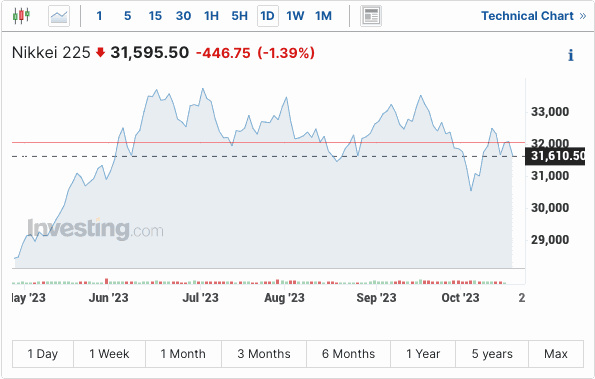Select the 1W interval

295,16
